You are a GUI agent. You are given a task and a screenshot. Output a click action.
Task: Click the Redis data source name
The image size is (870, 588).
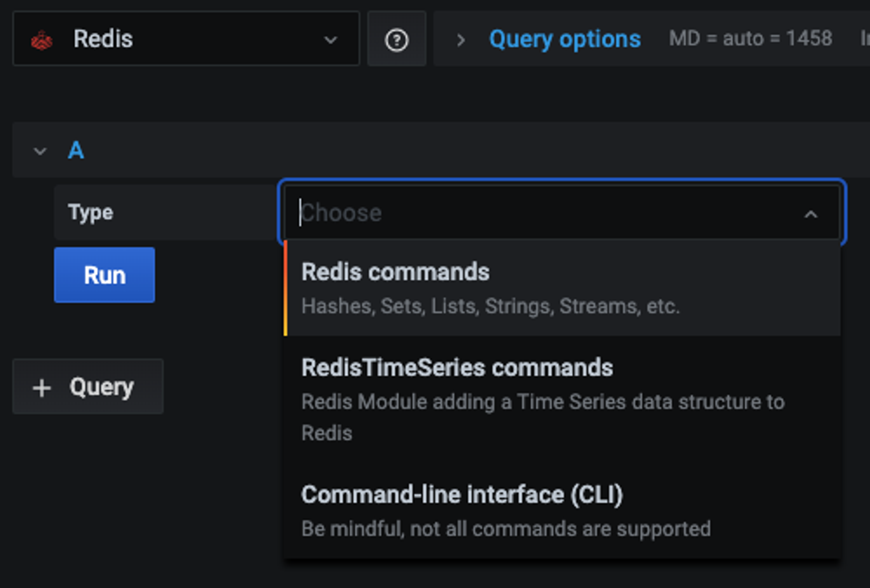click(x=103, y=39)
